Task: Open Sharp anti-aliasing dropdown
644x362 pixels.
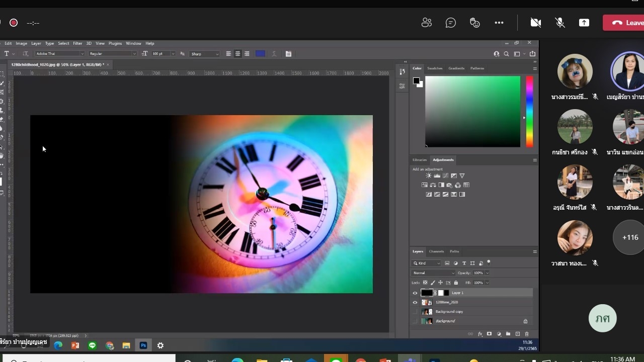Action: pyautogui.click(x=205, y=54)
